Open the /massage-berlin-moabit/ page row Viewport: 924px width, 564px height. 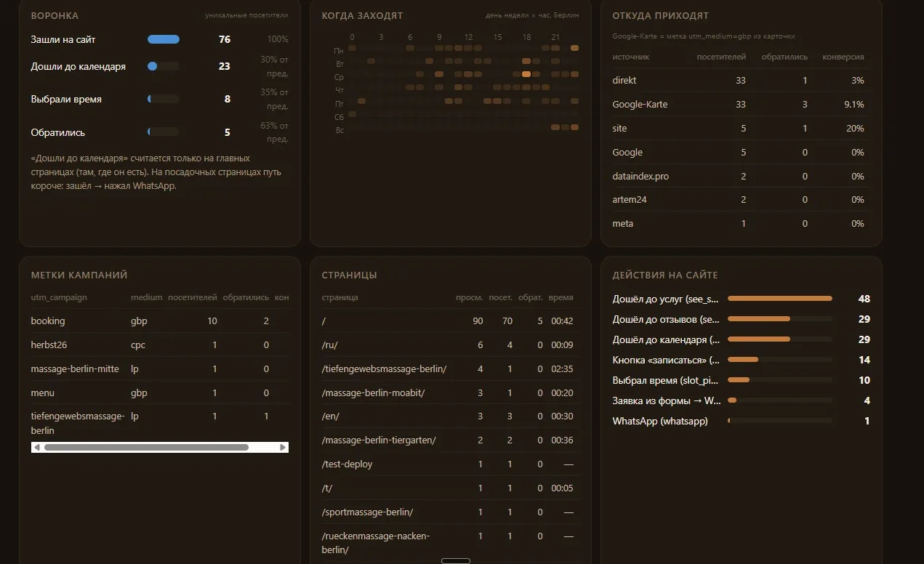pos(451,392)
